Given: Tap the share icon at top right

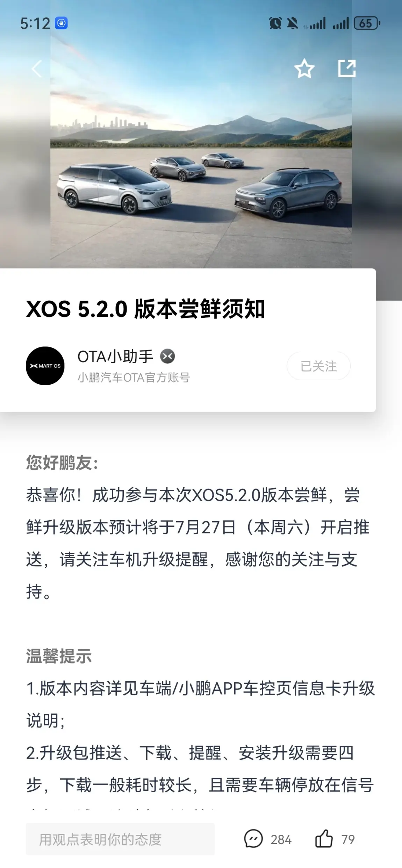Looking at the screenshot, I should (347, 69).
